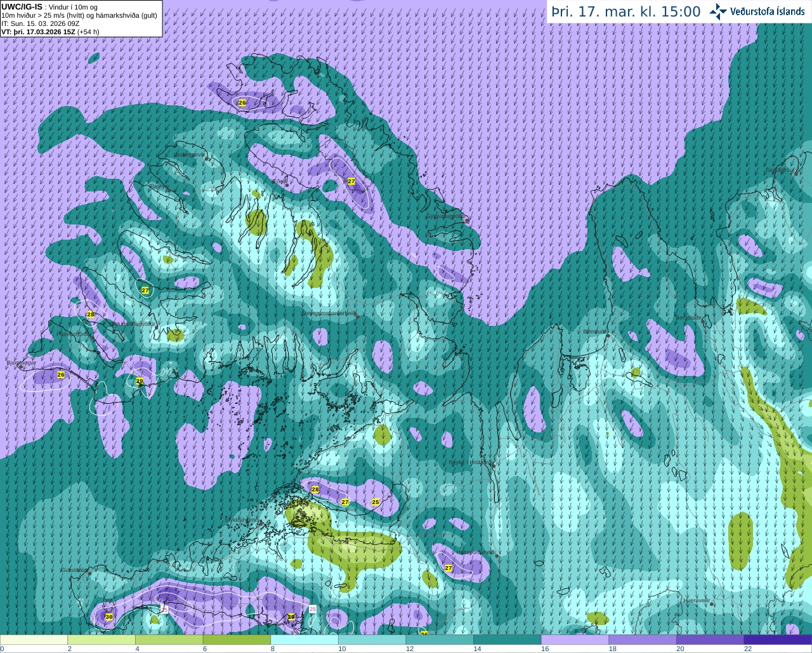This screenshot has width=812, height=653.
Task: Click the 28 gust marker north of Stykkishólmur
Action: (315, 489)
